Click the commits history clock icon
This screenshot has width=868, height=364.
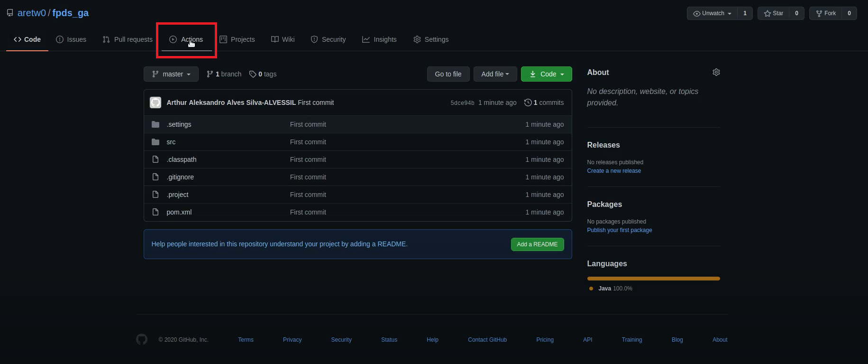pyautogui.click(x=528, y=103)
